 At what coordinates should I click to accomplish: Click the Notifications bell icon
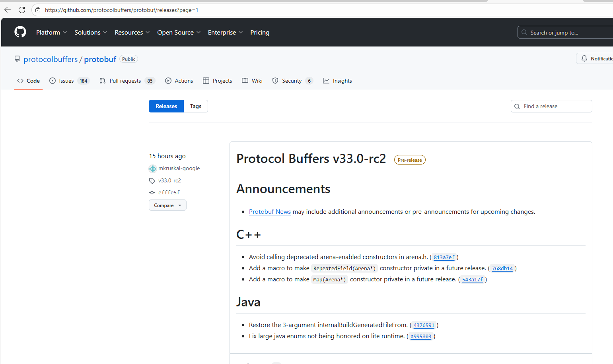click(584, 58)
